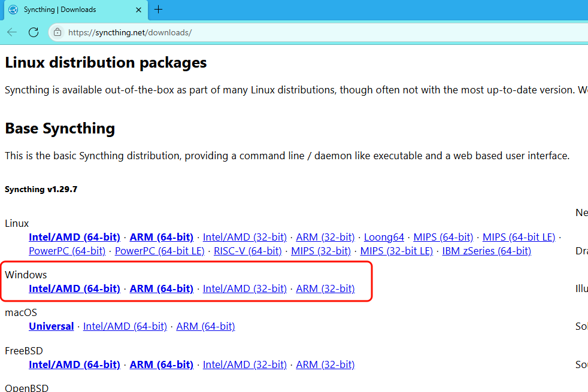This screenshot has width=588, height=392.
Task: Open the Loong64 Linux download link
Action: [384, 237]
